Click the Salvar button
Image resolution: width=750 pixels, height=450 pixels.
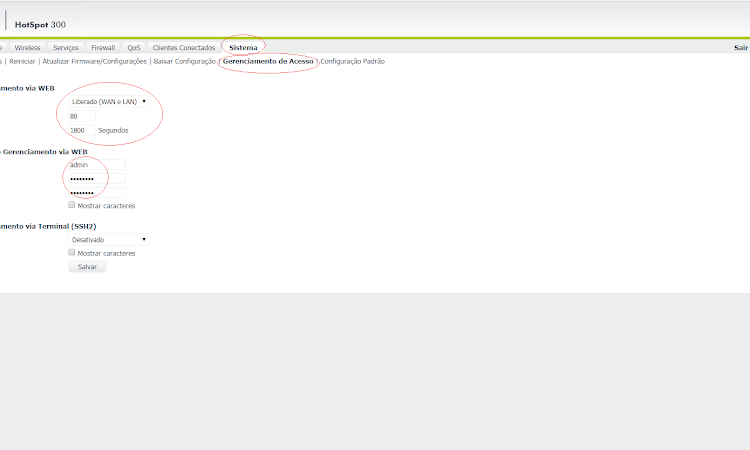(87, 267)
